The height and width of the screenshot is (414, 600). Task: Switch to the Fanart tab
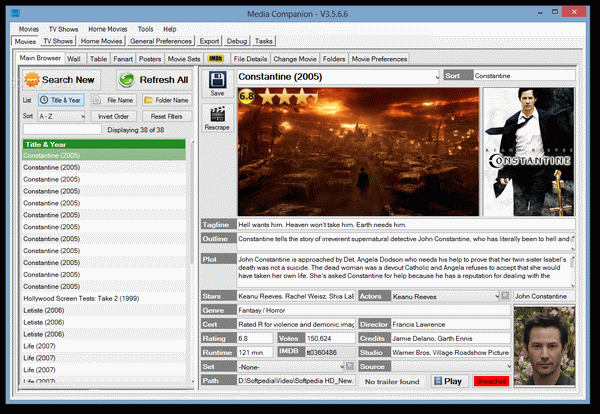pos(123,59)
